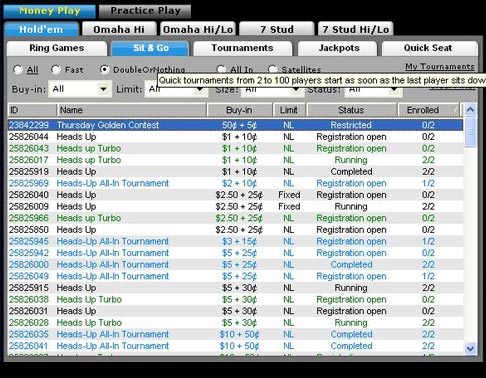Select the Fast radio filter
Screen dimensions: 486x378
(55, 70)
